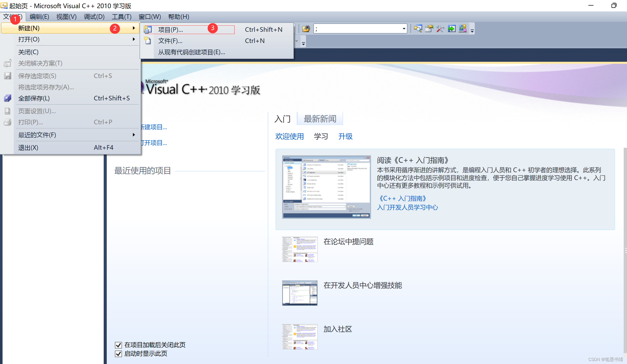This screenshot has height=364, width=627.
Task: Click the Save All icon beside 全部保存
Action: [x=7, y=98]
